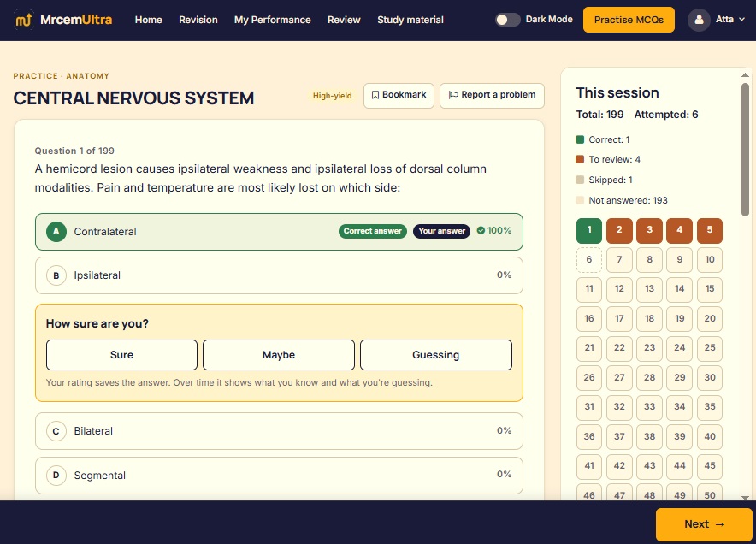Click the Your answer badge

click(441, 231)
